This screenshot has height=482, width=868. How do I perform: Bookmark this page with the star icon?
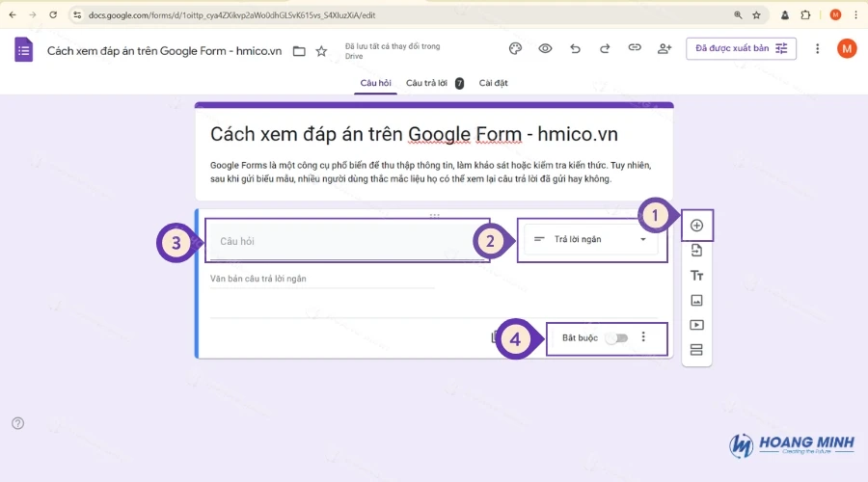(x=756, y=14)
